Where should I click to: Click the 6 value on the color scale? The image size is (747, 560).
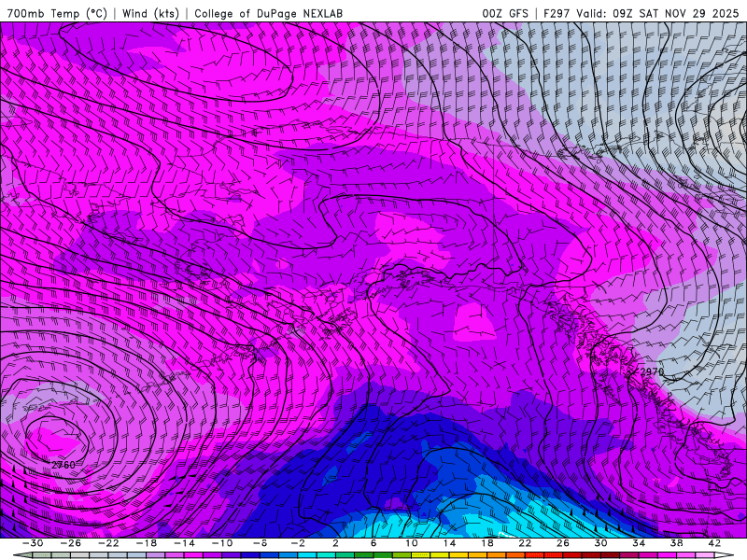tap(373, 543)
